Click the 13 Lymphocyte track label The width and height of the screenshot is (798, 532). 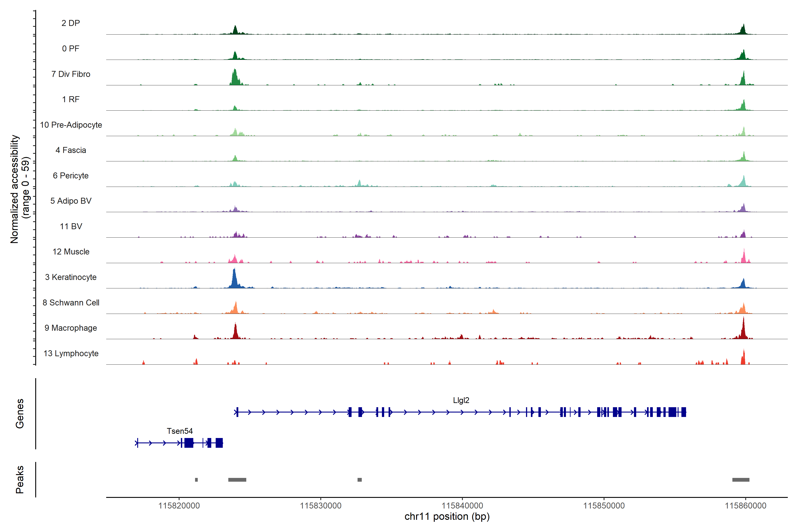click(x=70, y=354)
